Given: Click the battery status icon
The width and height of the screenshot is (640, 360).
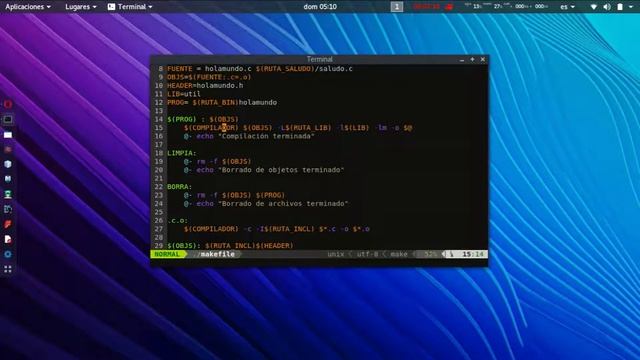Looking at the screenshot, I should click(620, 7).
